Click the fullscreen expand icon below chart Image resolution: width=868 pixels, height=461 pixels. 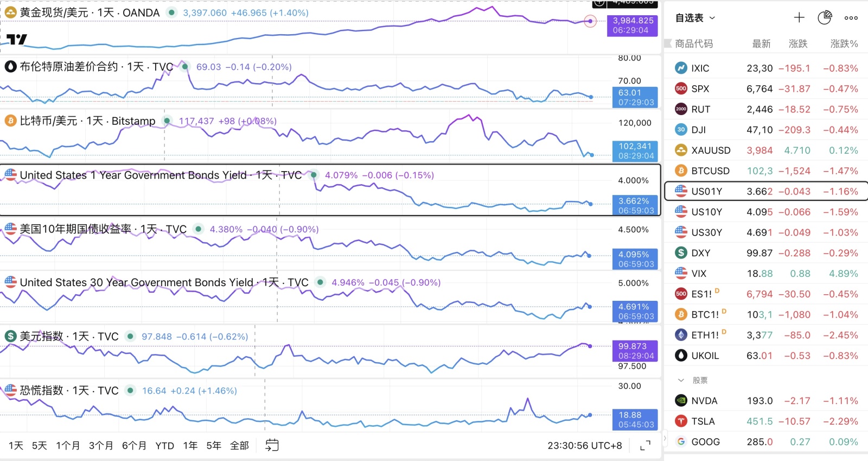point(645,446)
